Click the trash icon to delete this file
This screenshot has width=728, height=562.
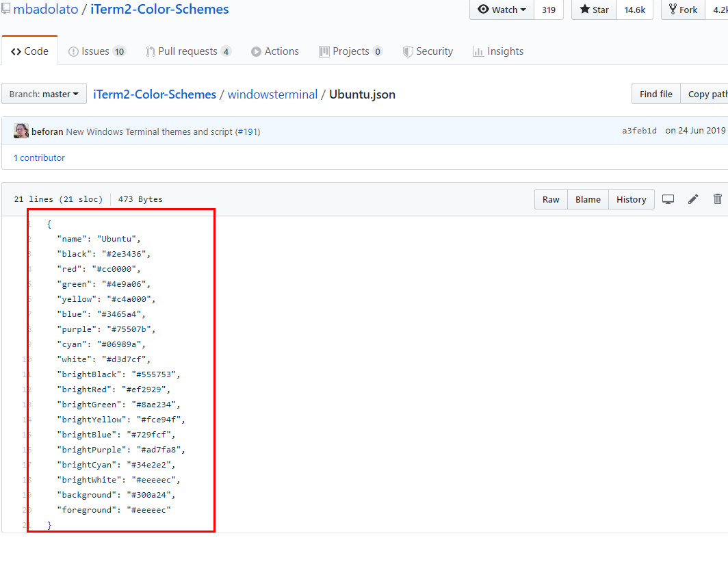pyautogui.click(x=717, y=199)
